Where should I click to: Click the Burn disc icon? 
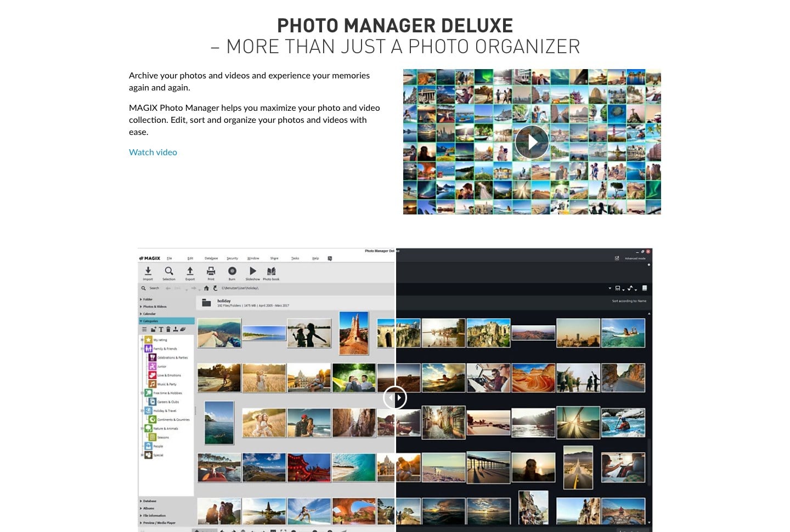(232, 271)
